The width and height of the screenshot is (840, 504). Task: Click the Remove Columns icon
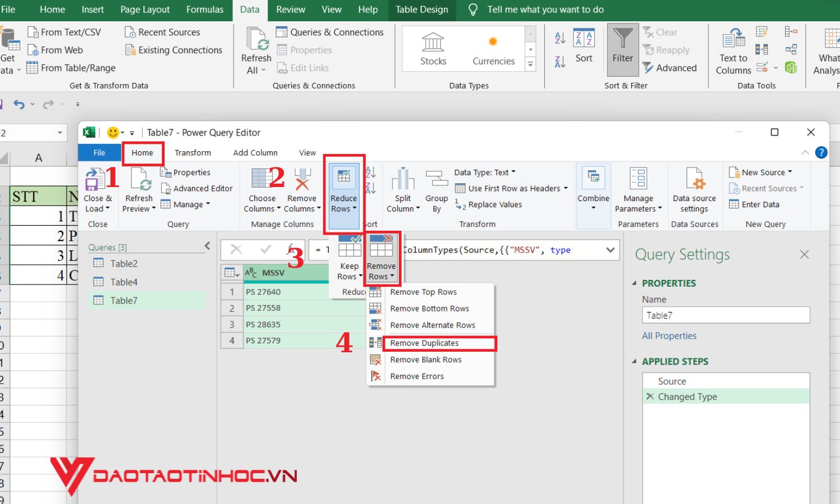click(302, 180)
